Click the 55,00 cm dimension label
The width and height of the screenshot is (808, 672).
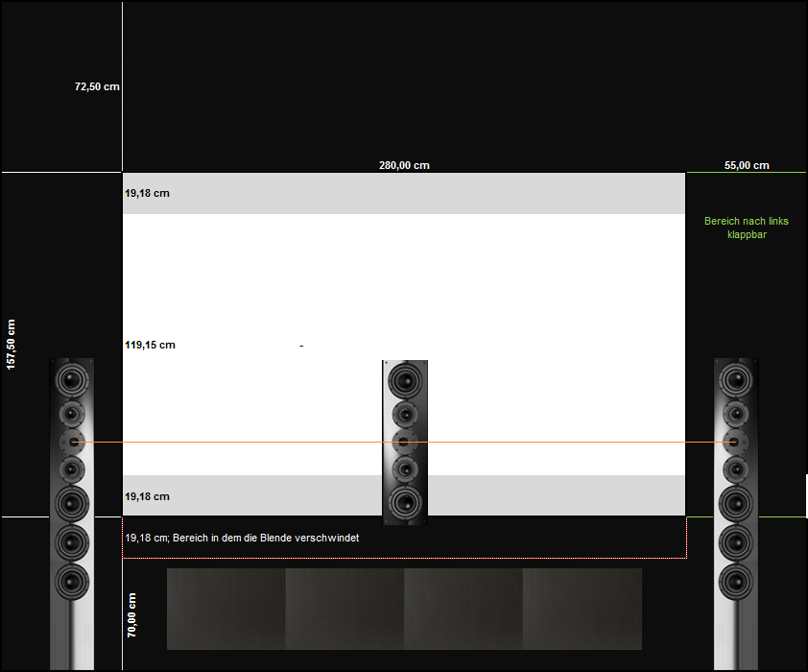tap(747, 165)
